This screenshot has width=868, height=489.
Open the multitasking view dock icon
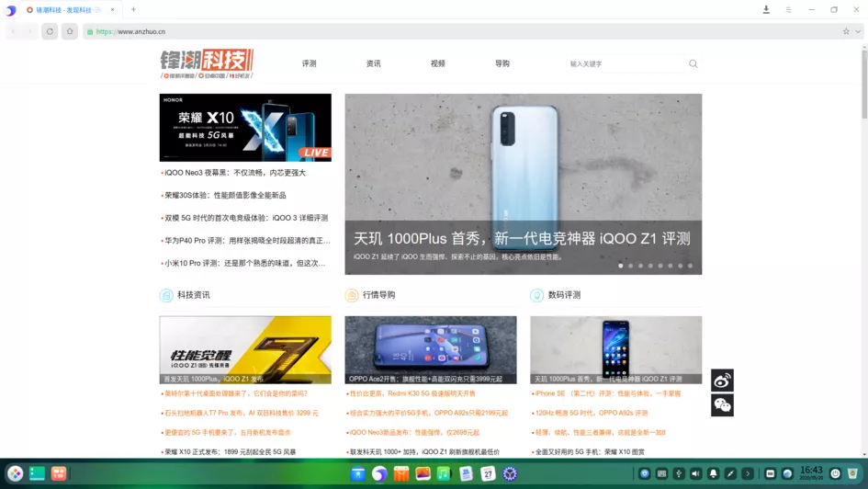tap(37, 473)
